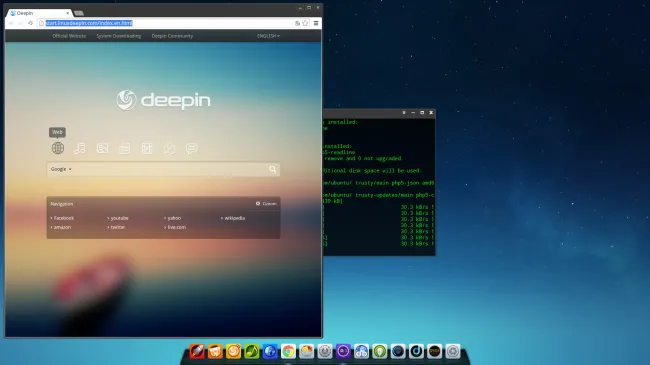This screenshot has height=365, width=650.
Task: Open the rocket Launcher in dock
Action: point(197,351)
